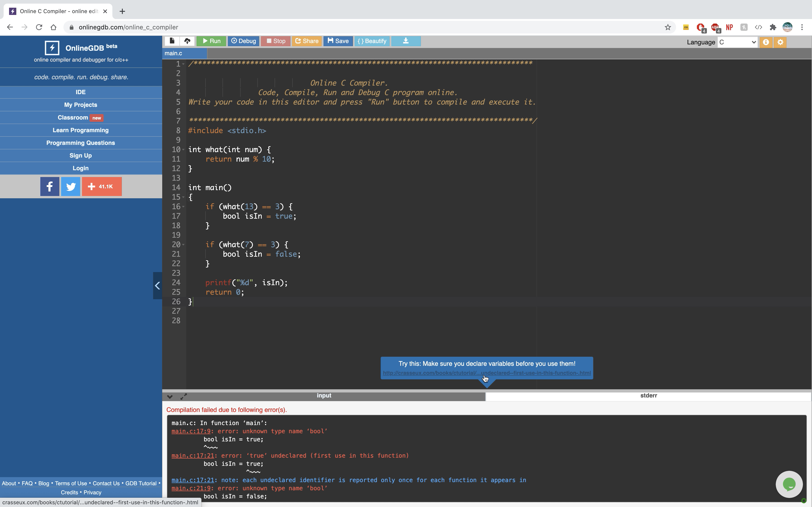
Task: Click the upload file cloud icon
Action: pos(187,41)
